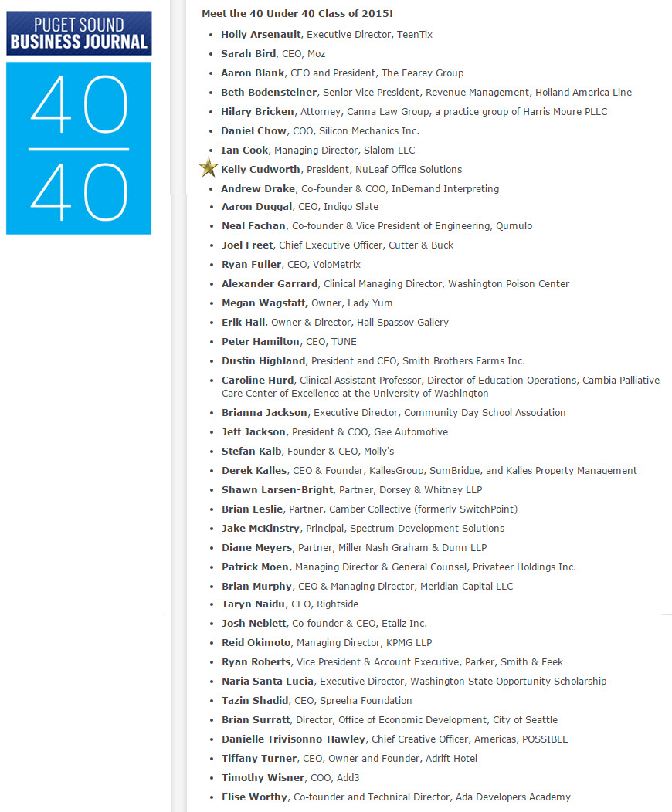
Task: Select Hilary Bricken's Canna Law Group line
Action: click(414, 112)
